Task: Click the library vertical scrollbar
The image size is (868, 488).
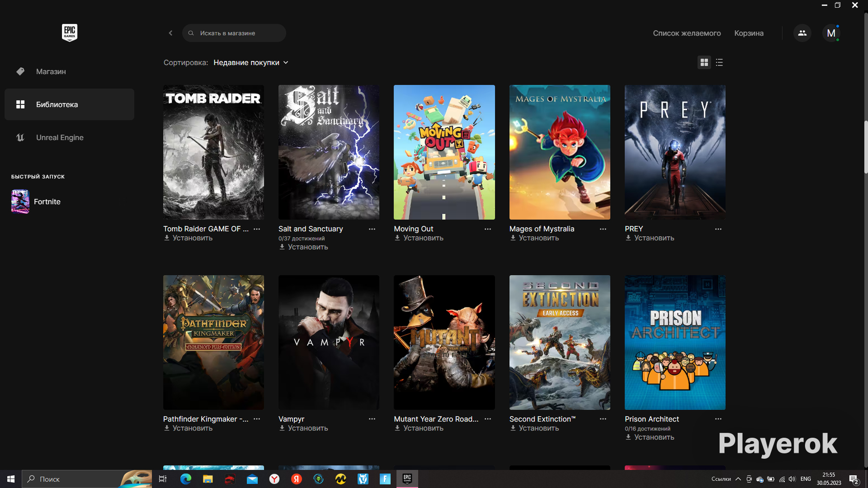Action: point(866,146)
